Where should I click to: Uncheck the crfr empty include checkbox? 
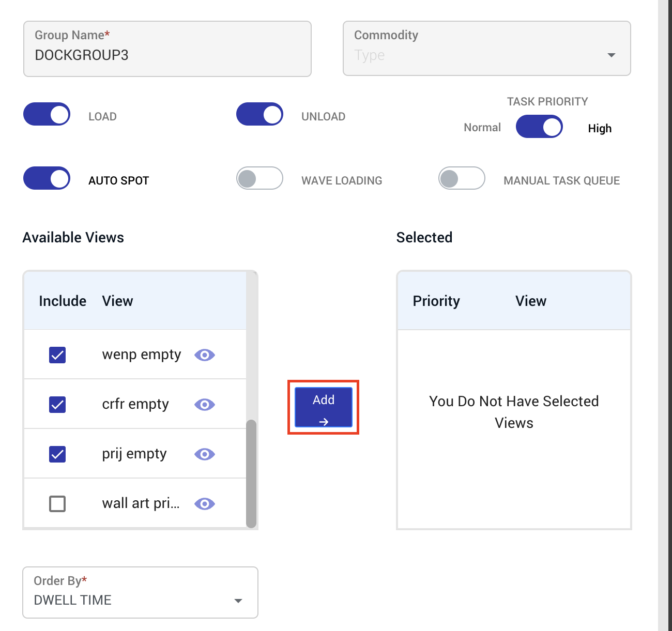(57, 405)
